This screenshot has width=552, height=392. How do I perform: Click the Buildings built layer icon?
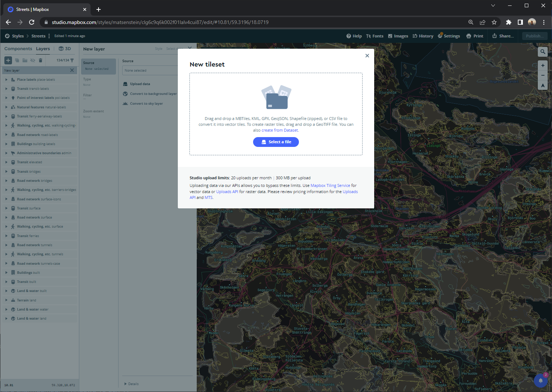(x=13, y=273)
